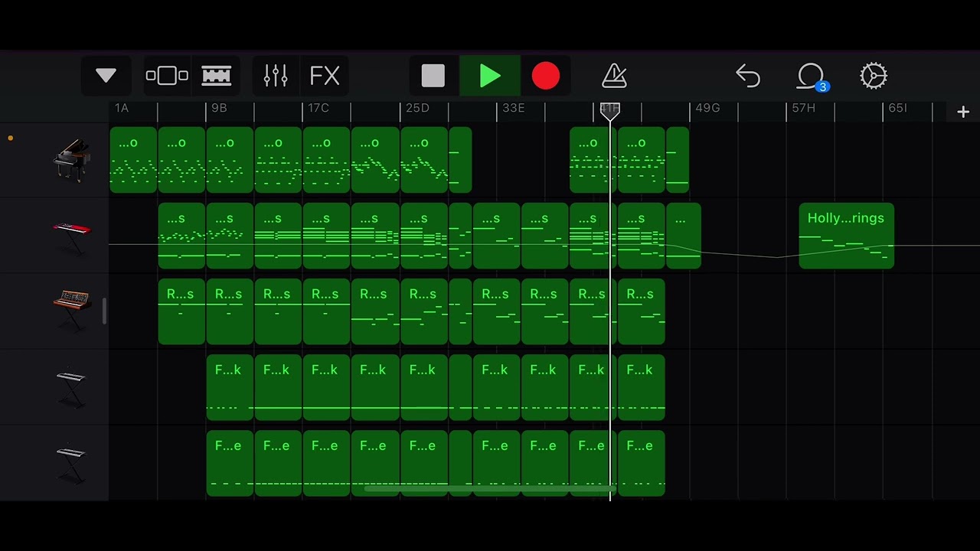This screenshot has height=551, width=980.
Task: Click the track header resize handle
Action: pos(105,311)
